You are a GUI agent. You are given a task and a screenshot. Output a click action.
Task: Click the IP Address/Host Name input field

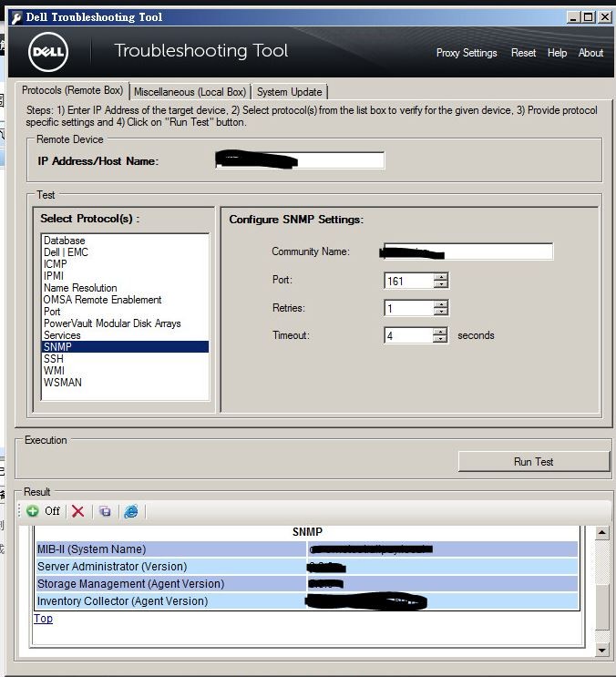pos(300,160)
